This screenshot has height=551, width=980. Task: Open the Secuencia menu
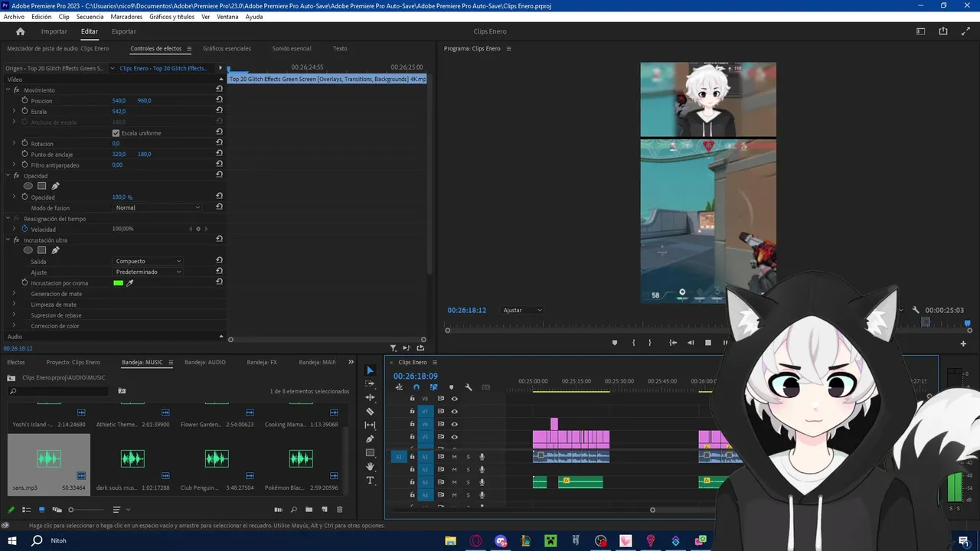click(90, 17)
